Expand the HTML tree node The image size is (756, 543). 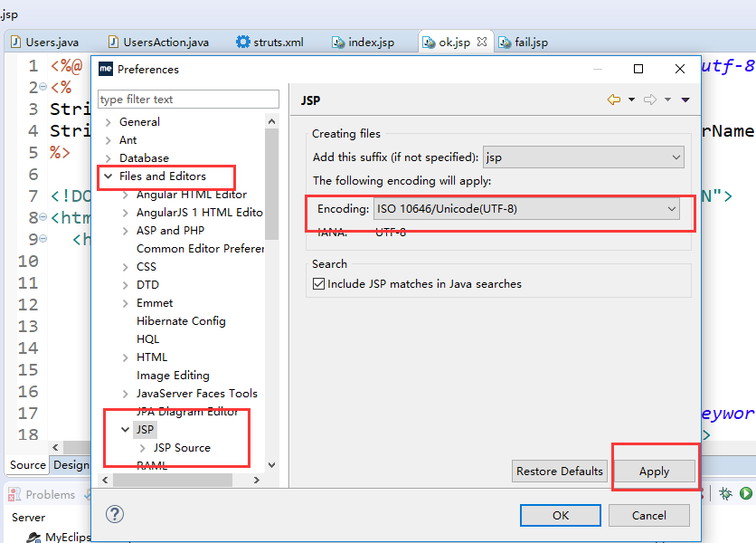[x=126, y=357]
